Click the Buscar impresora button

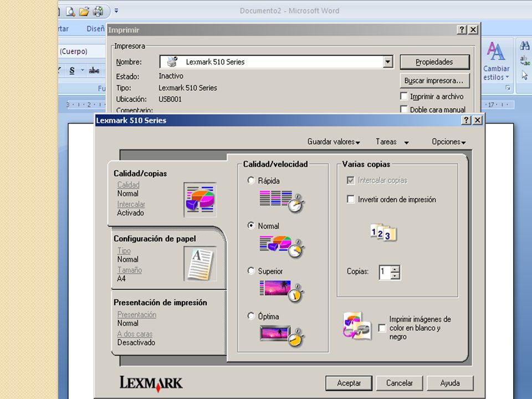pyautogui.click(x=434, y=81)
